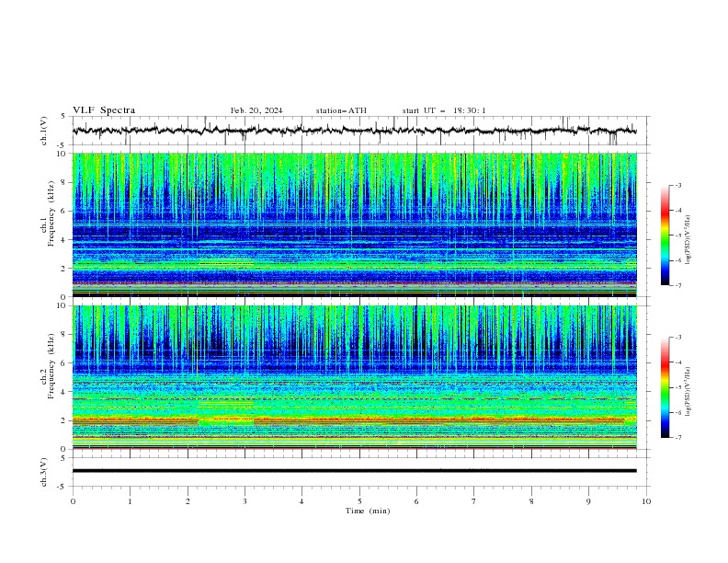Click the "-7" label on ch.2 colorbar
The image size is (728, 563).
(x=677, y=438)
